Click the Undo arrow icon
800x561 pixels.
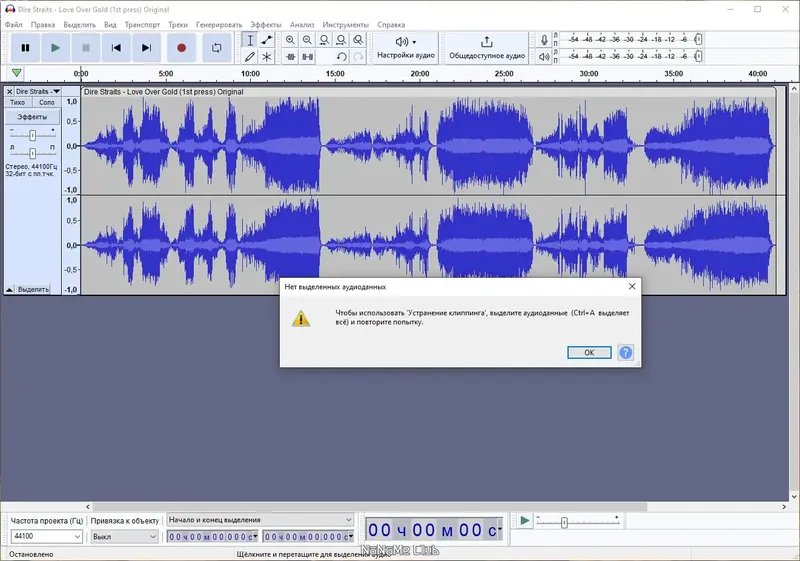point(341,57)
